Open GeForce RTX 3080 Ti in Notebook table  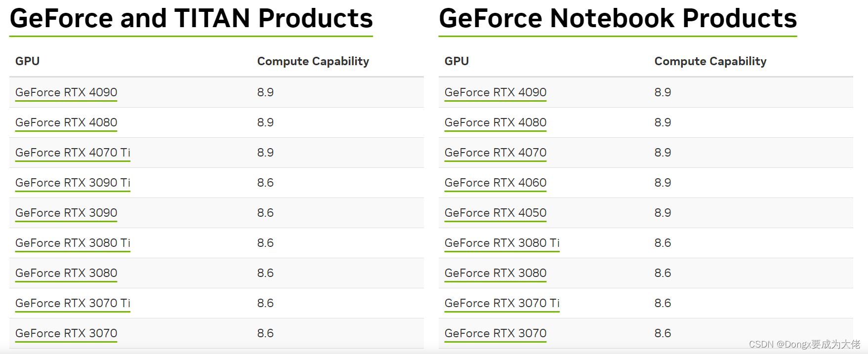pyautogui.click(x=502, y=243)
